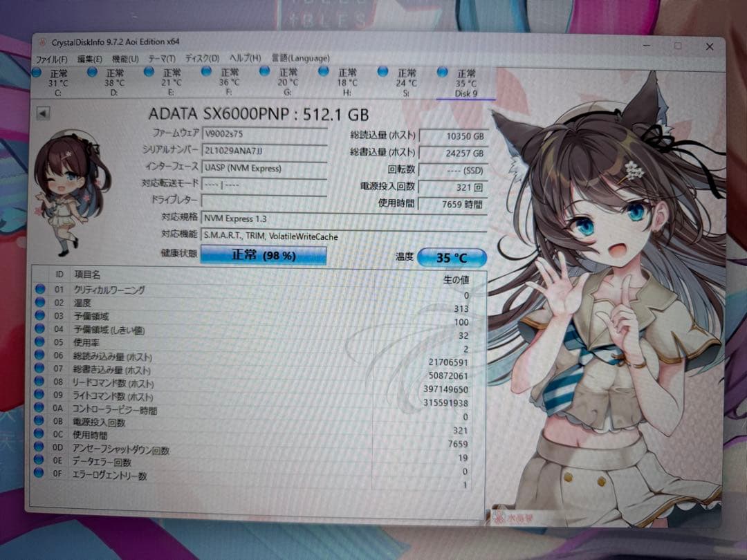Click the status dot beside リードコマンド数 (ホスト)
747x560 pixels.
click(39, 382)
